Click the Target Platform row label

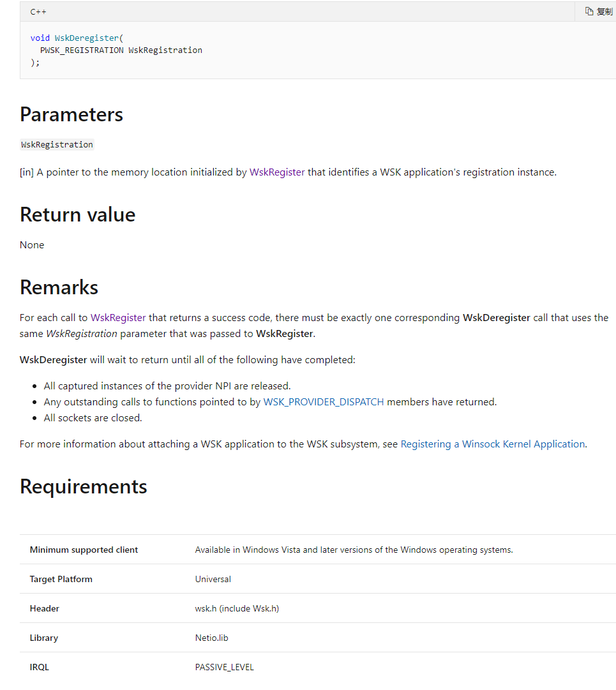pos(61,579)
